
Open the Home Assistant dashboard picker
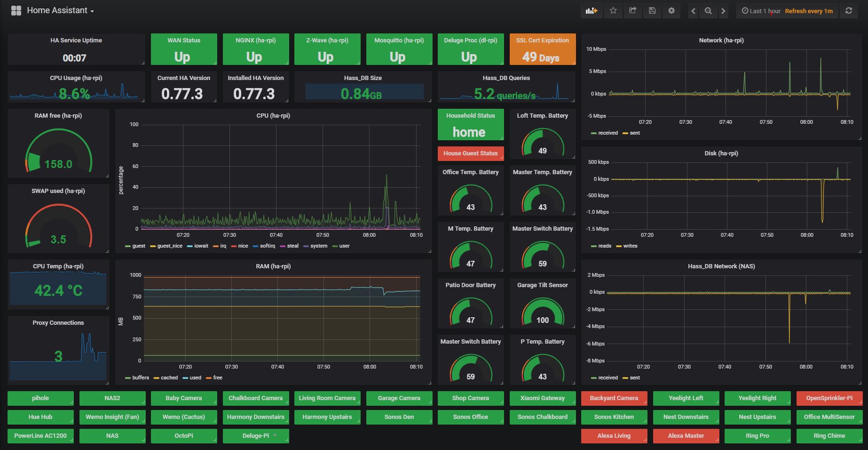point(60,10)
